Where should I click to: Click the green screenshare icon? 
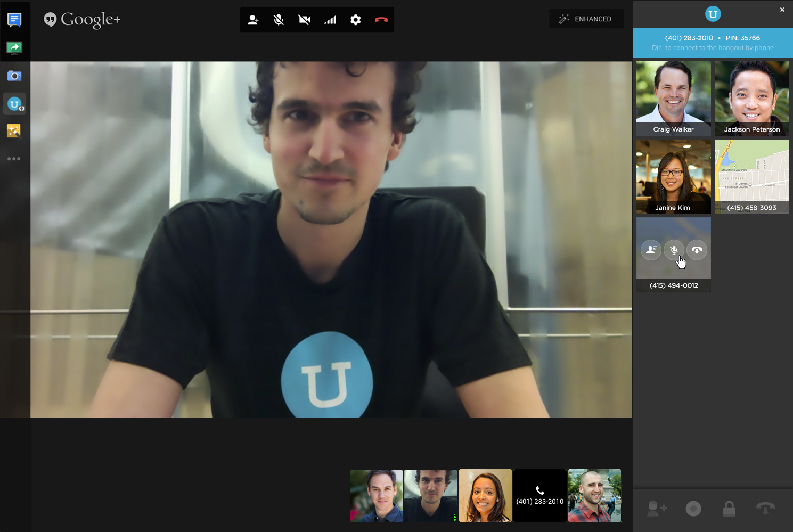pyautogui.click(x=14, y=48)
